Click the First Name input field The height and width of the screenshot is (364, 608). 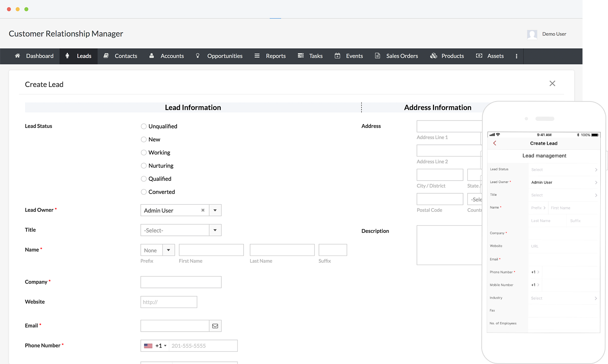tap(211, 250)
